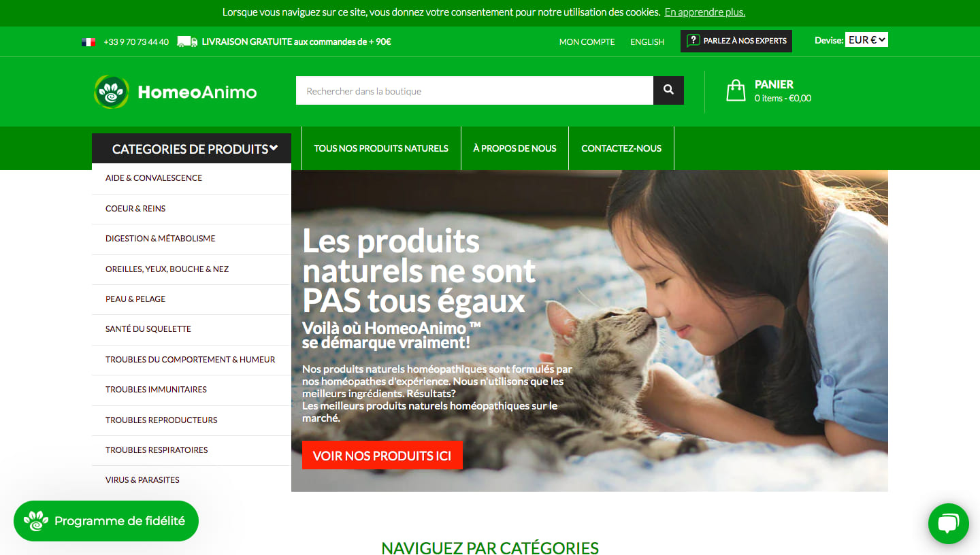Switch the site language to English
Image resolution: width=980 pixels, height=555 pixels.
point(647,41)
